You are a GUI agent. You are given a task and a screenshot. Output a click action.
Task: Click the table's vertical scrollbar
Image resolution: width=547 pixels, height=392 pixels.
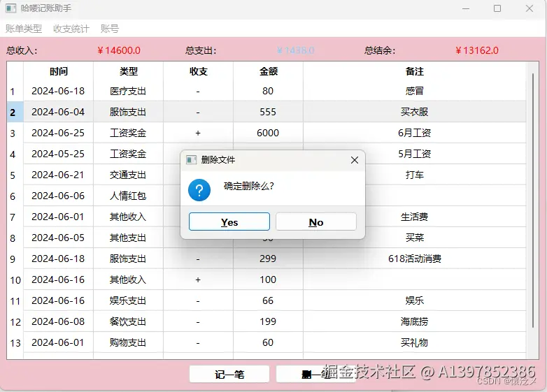pos(533,201)
